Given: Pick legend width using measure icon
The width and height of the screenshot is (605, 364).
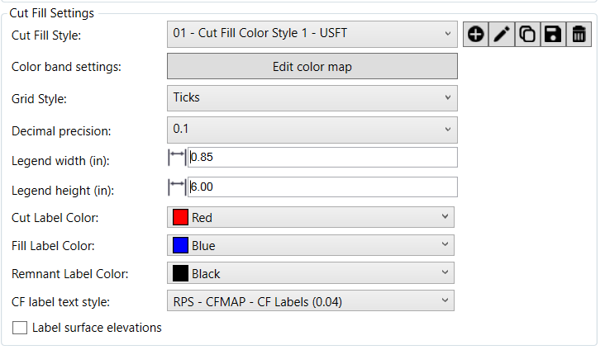Looking at the screenshot, I should pos(177,157).
